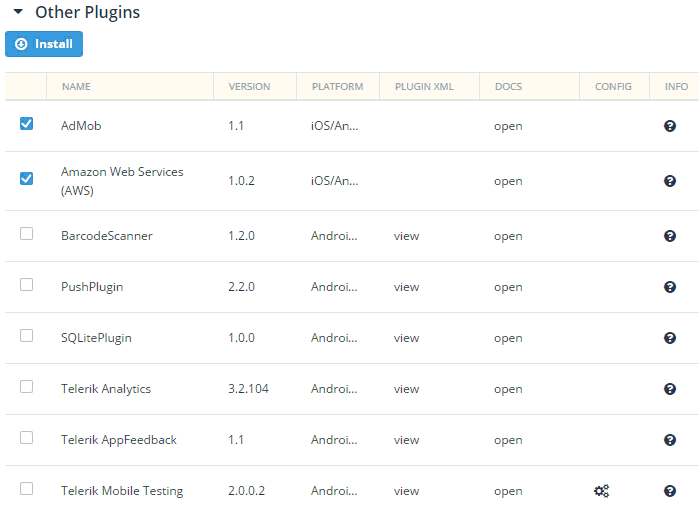700x516 pixels.
Task: Open docs for AdMob
Action: pos(508,127)
